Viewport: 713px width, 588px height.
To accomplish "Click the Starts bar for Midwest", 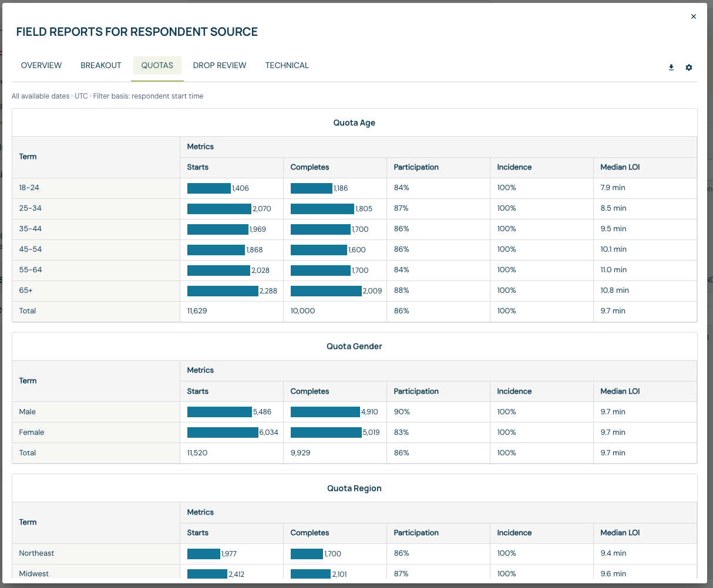I will pyautogui.click(x=207, y=574).
